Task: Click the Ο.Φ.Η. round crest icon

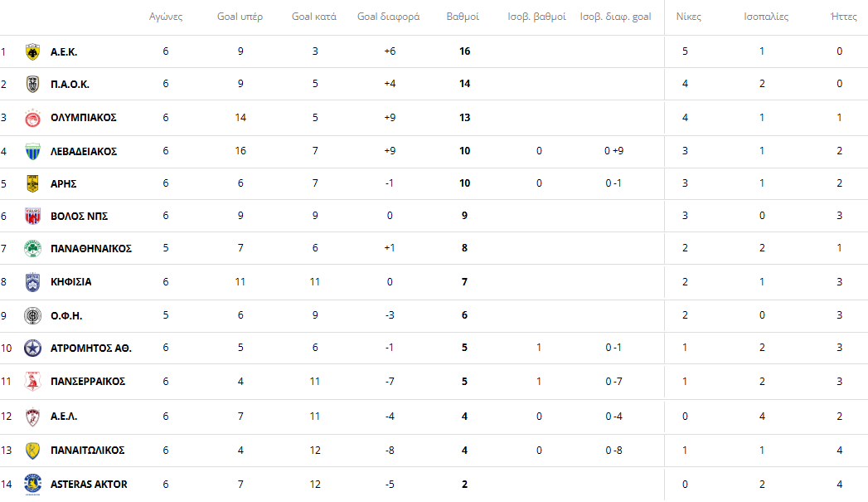Action: [33, 316]
